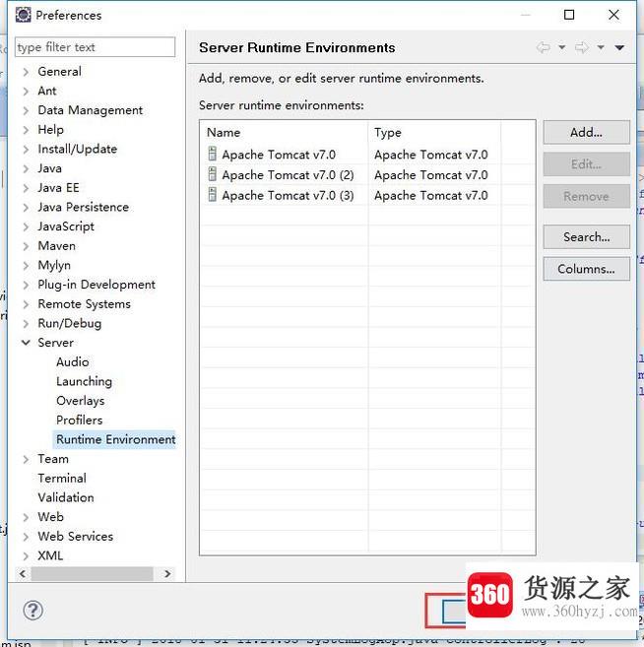Click the Type column header
The image size is (644, 647).
click(x=434, y=133)
